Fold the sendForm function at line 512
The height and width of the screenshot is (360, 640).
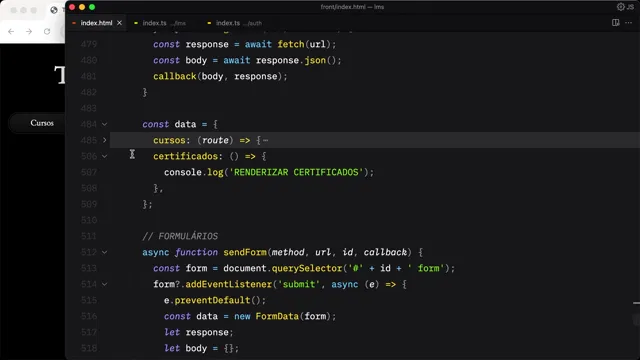click(104, 252)
